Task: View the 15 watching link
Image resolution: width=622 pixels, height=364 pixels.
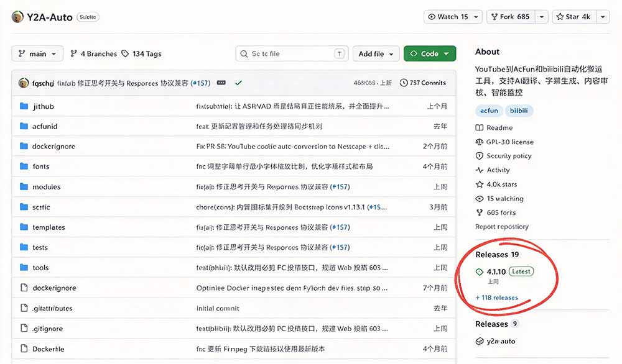Action: (499, 198)
